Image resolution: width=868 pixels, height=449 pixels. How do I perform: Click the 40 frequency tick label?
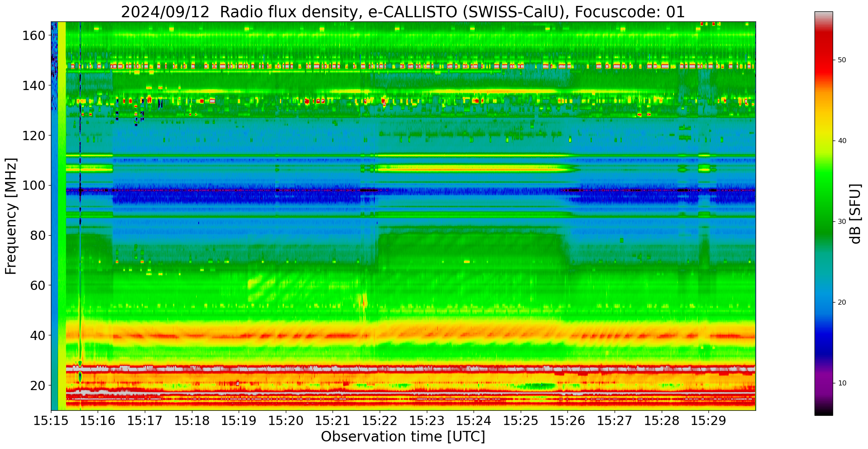pos(37,335)
